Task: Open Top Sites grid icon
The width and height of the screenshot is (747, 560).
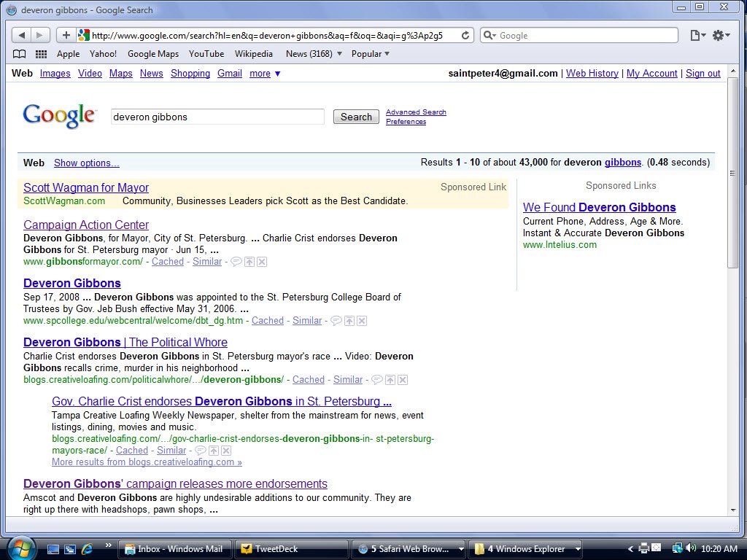Action: (x=42, y=54)
